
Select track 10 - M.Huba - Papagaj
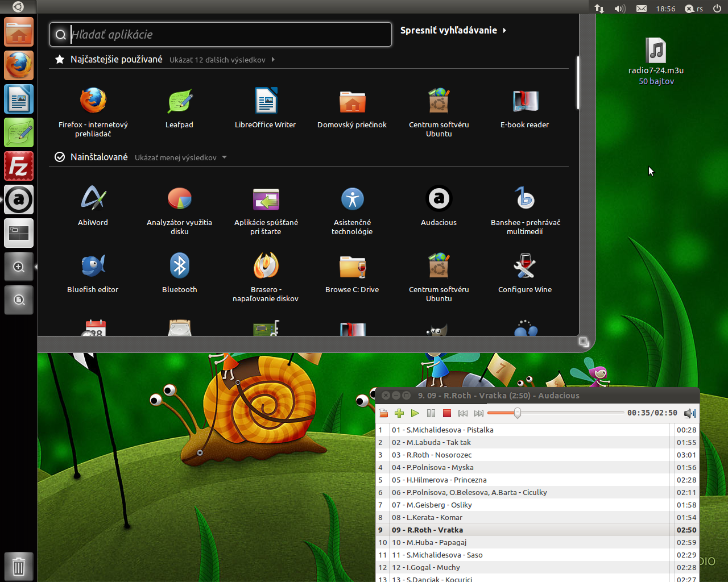pyautogui.click(x=537, y=542)
